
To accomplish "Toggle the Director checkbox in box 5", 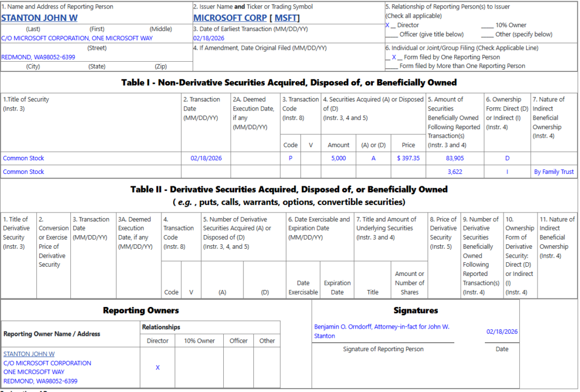I will coord(388,25).
